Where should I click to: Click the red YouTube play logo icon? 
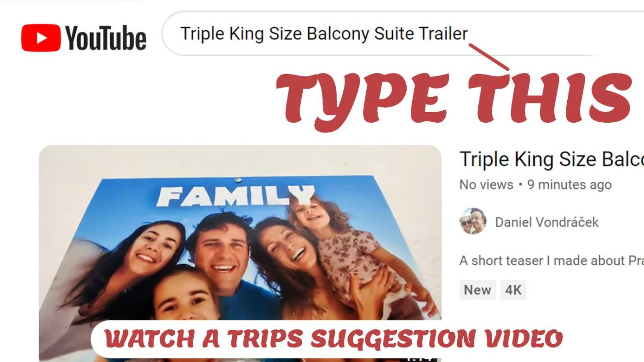pyautogui.click(x=41, y=38)
